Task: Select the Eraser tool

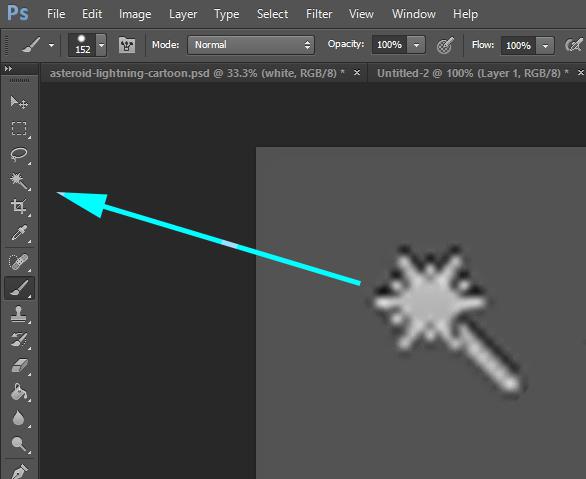Action: click(19, 366)
